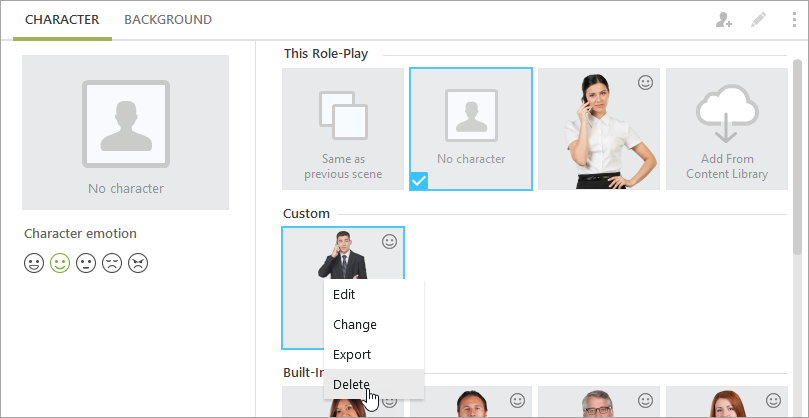Switch to the BACKGROUND tab
The width and height of the screenshot is (809, 418).
click(x=168, y=20)
